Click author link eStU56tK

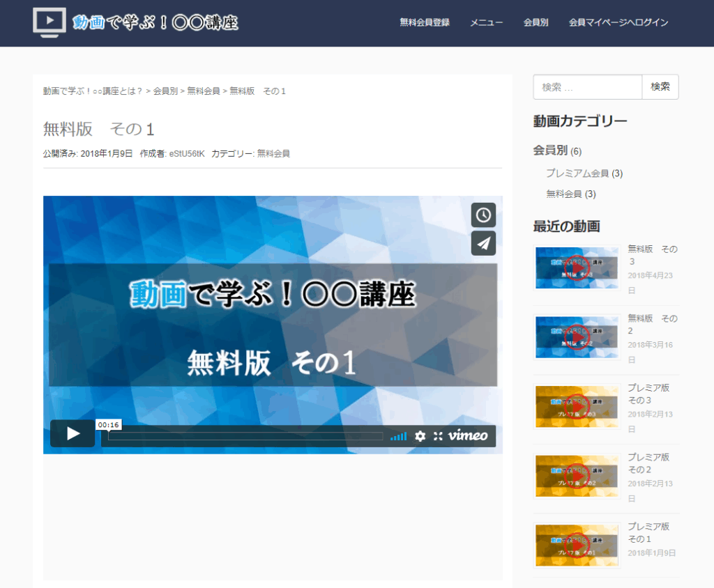(187, 153)
